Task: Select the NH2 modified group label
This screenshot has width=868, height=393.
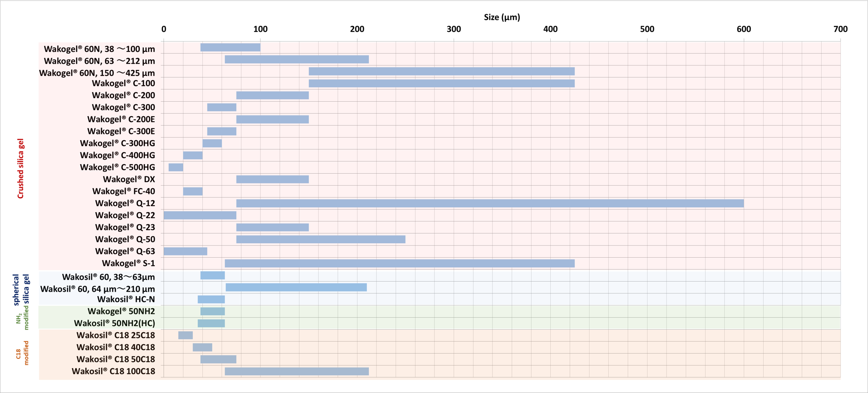Action: click(22, 317)
